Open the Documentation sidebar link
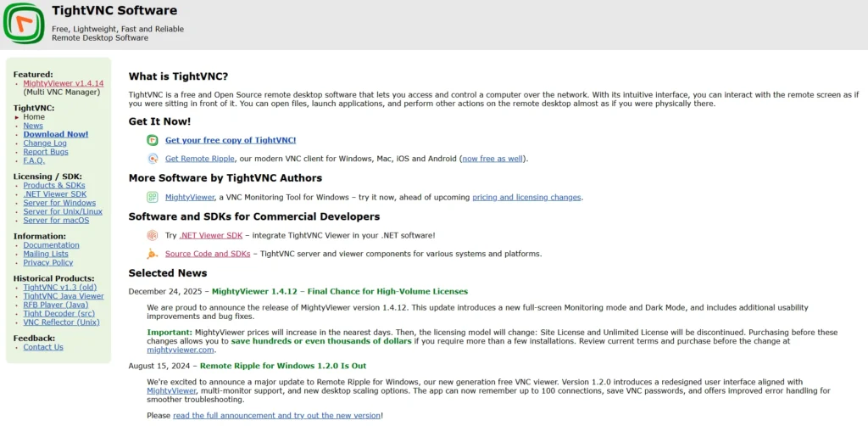The width and height of the screenshot is (868, 426). pos(51,245)
